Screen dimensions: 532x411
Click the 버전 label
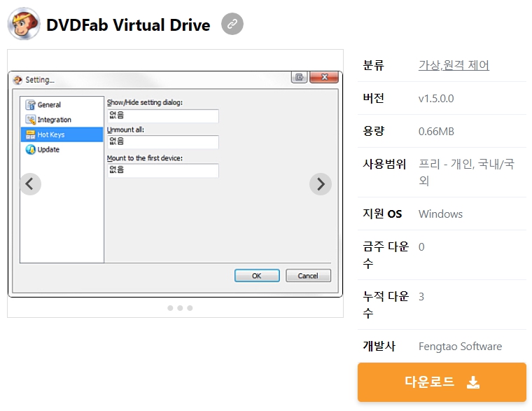click(374, 98)
